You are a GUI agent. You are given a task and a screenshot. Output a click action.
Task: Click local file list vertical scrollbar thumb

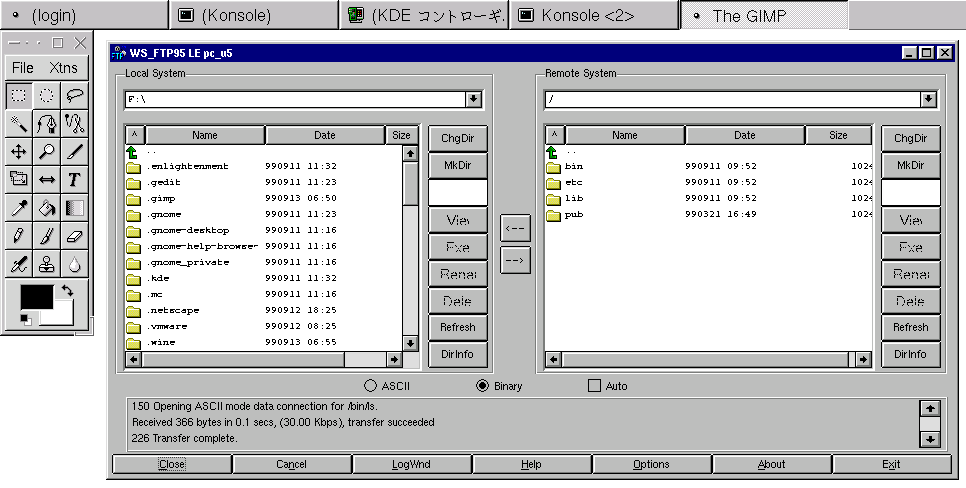tap(410, 183)
